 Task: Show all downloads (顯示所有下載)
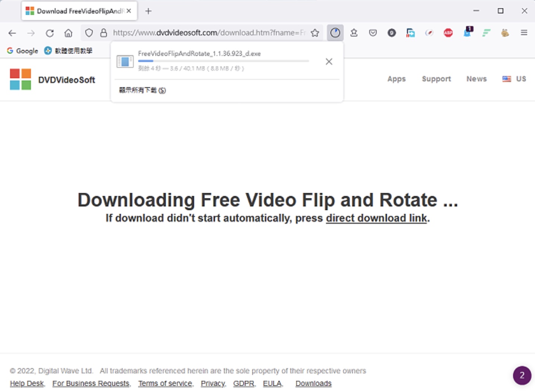click(142, 90)
